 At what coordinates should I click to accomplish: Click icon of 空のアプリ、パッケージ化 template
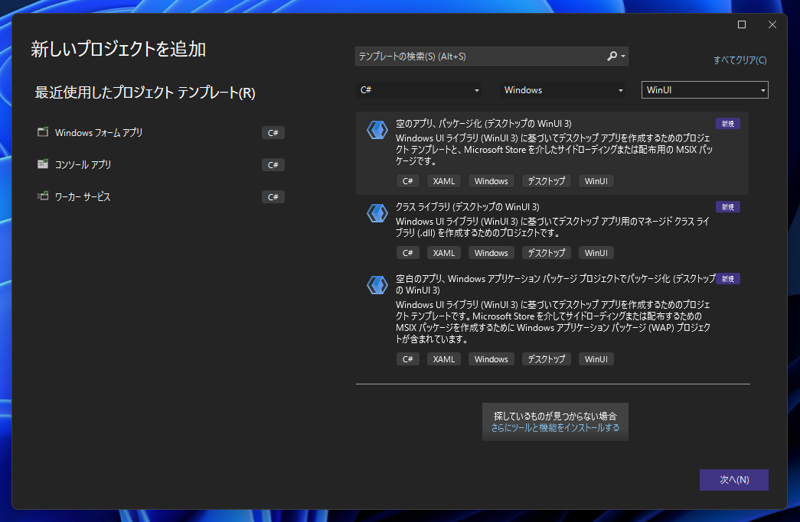pos(377,130)
